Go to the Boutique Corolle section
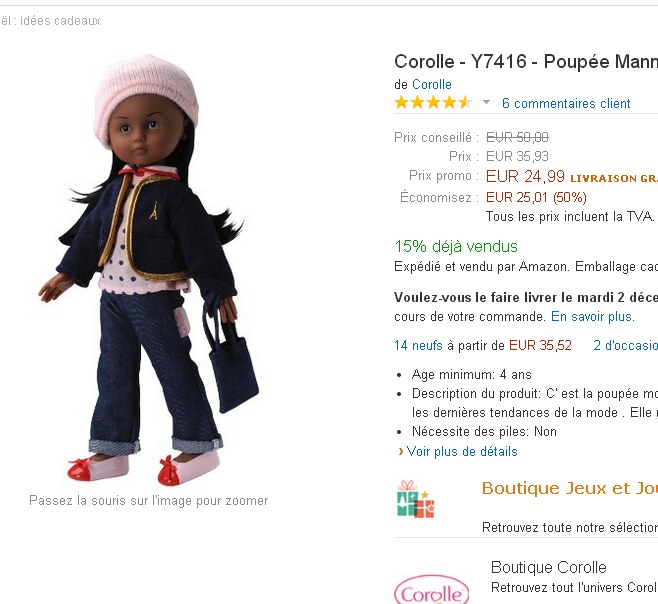Image resolution: width=658 pixels, height=604 pixels. tap(548, 567)
